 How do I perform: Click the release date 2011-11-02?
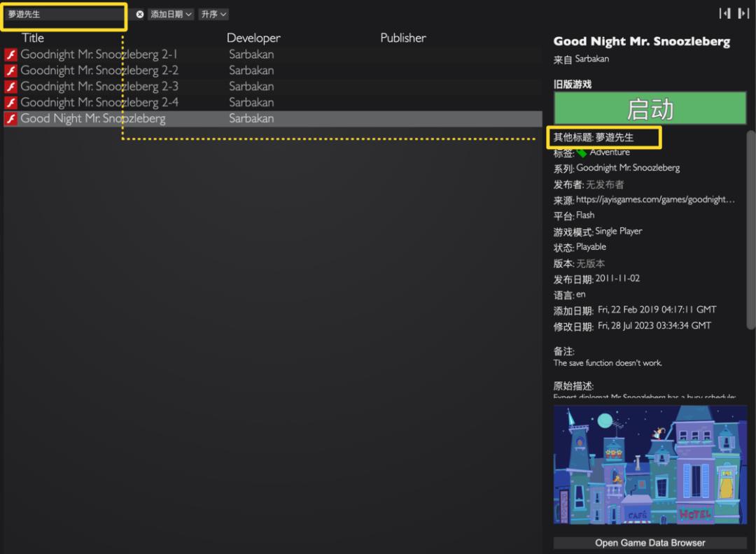[x=617, y=278]
